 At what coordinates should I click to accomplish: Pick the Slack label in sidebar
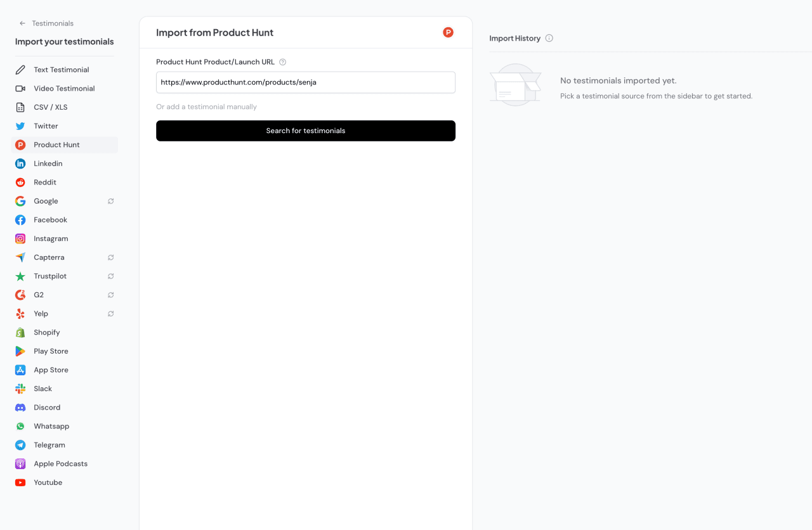point(43,389)
